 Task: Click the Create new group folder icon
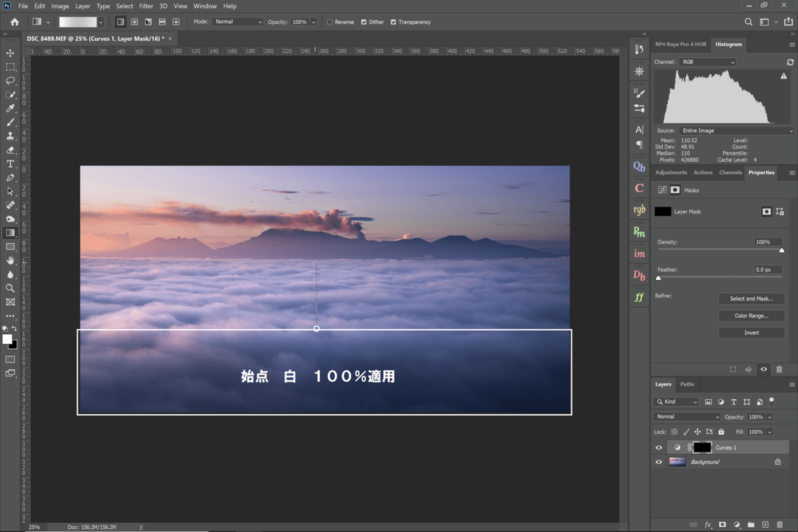point(751,525)
